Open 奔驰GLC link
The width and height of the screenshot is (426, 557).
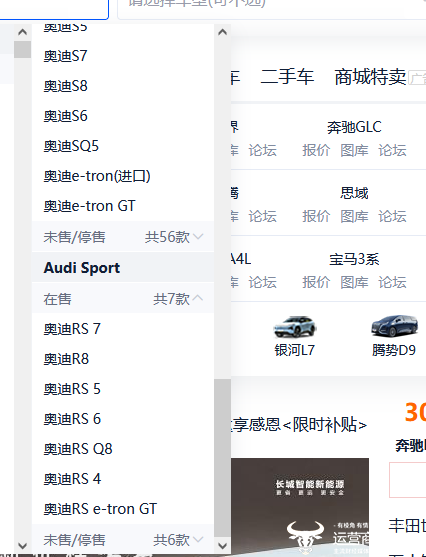(x=354, y=127)
